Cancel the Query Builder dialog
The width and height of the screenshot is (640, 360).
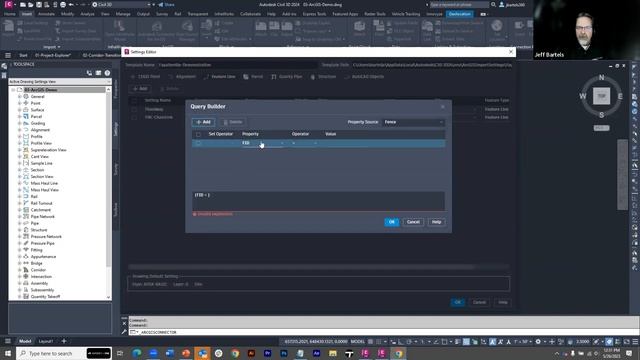413,222
